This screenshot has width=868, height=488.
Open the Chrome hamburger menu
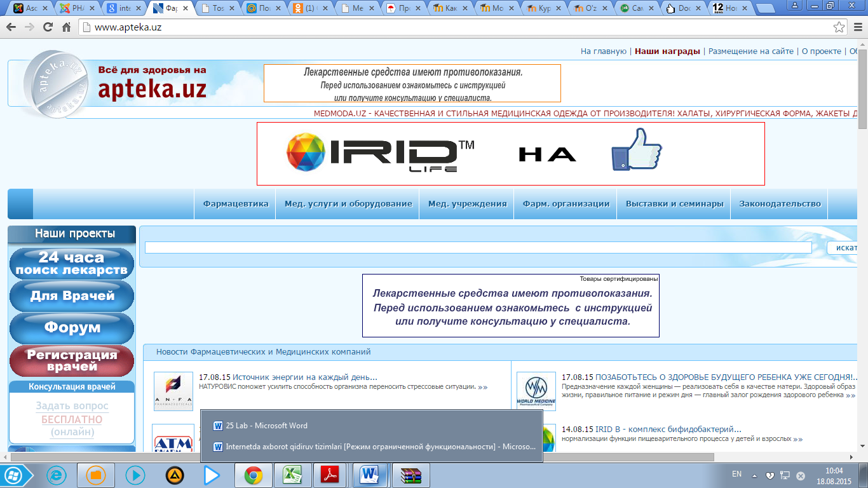[858, 28]
